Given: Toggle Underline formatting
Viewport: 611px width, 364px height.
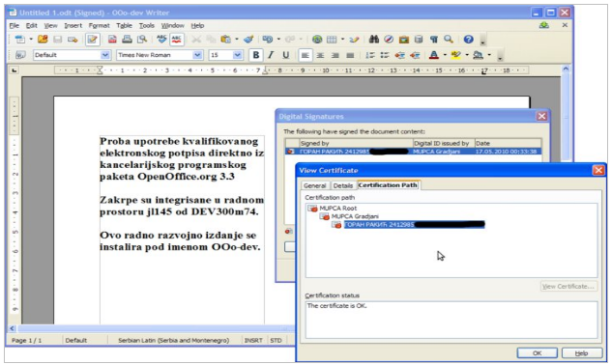Looking at the screenshot, I should 286,55.
